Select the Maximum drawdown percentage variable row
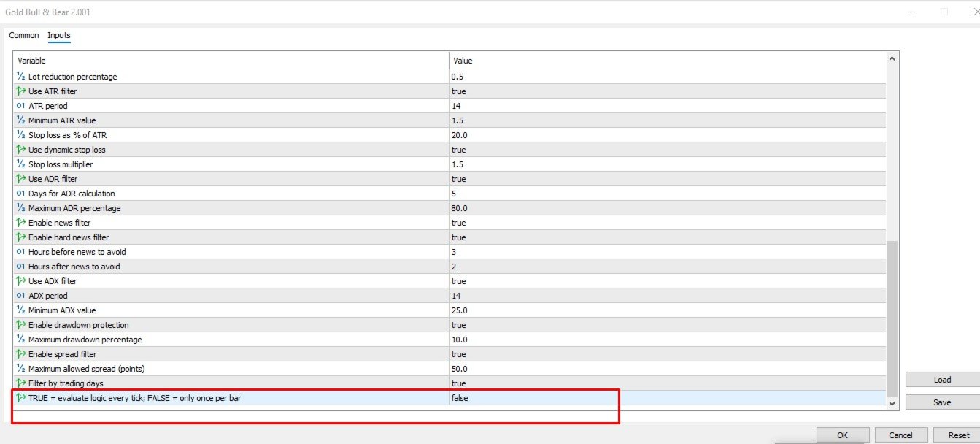 click(231, 340)
